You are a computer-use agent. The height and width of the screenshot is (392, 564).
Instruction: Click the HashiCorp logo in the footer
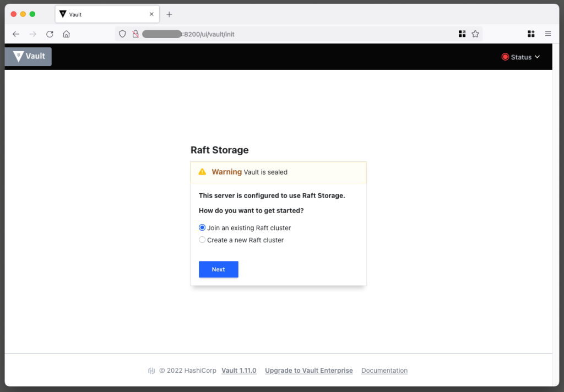click(151, 371)
